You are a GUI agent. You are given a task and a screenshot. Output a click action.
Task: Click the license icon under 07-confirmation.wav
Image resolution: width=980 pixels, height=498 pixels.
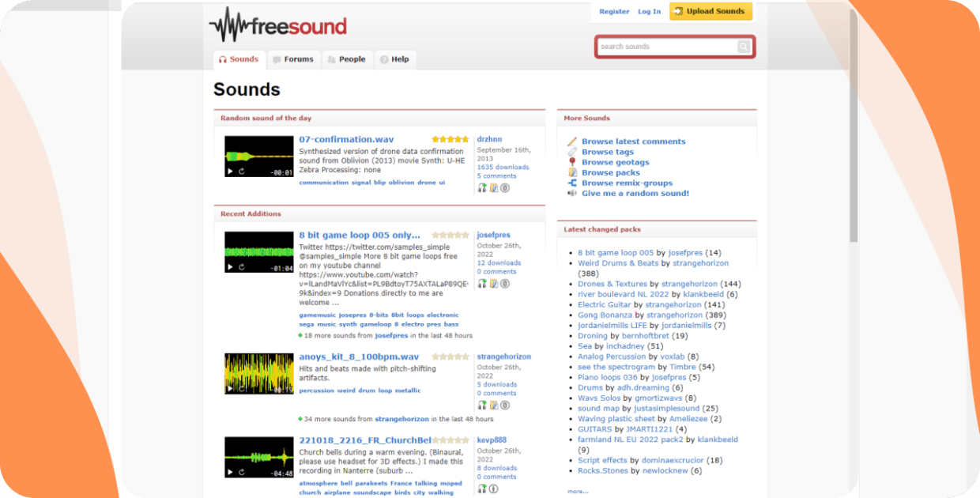point(503,187)
